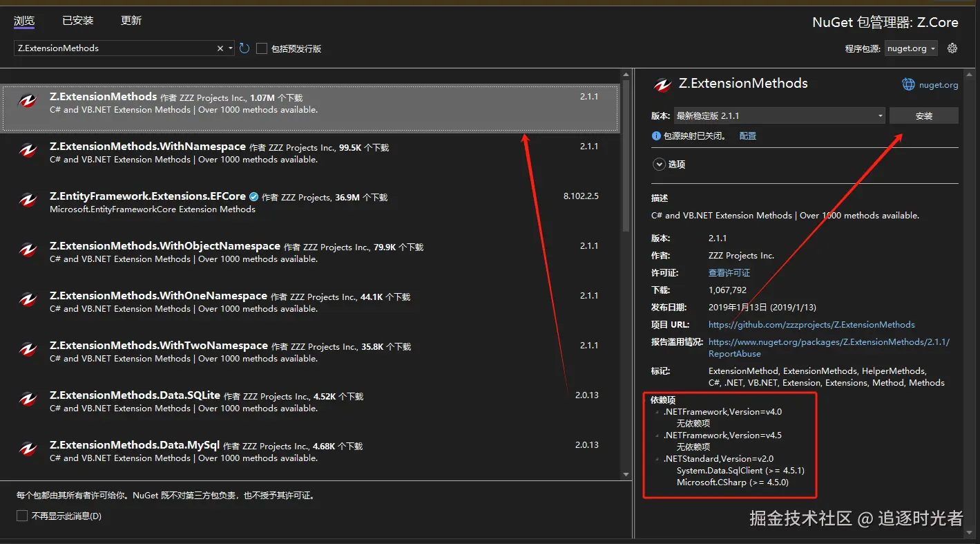Click the verified badge on EFCore package
The width and height of the screenshot is (980, 544).
click(253, 196)
